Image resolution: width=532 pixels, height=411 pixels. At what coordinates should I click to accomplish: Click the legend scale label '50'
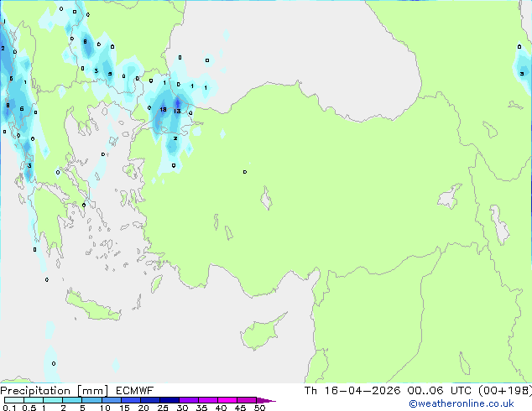pyautogui.click(x=259, y=408)
